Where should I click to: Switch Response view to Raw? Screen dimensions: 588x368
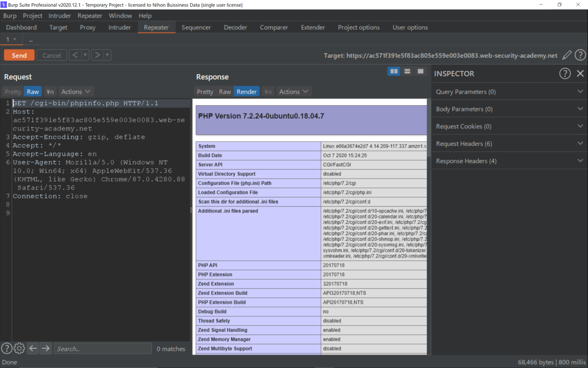tap(225, 92)
